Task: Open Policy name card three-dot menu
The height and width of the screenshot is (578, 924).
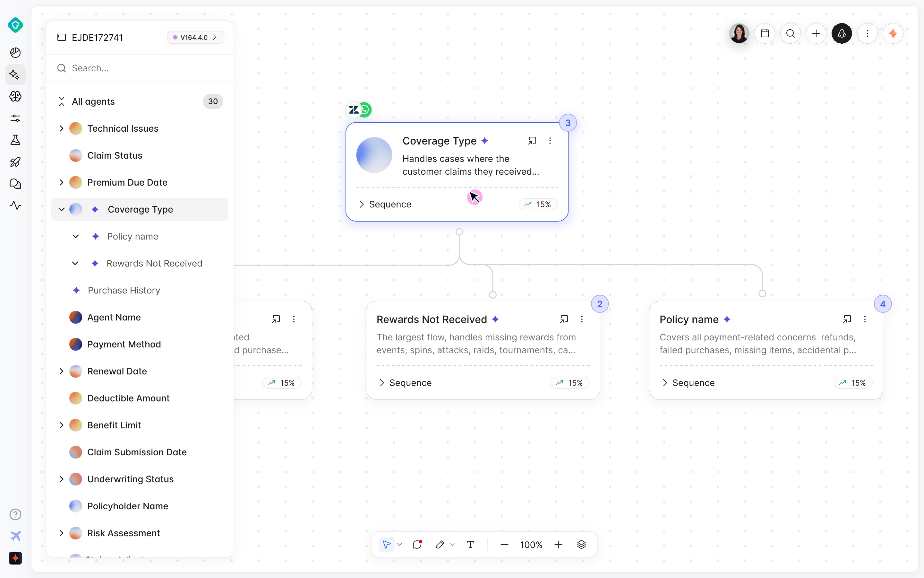Action: (x=865, y=319)
